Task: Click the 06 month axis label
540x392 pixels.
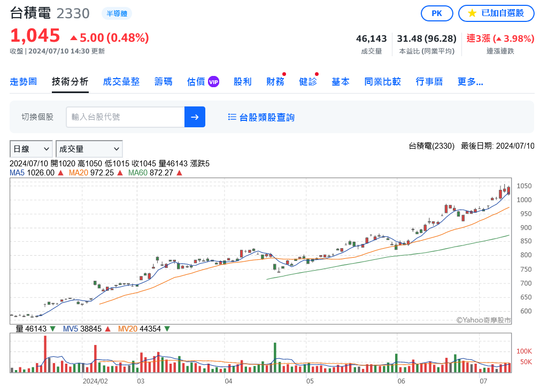Action: (401, 381)
